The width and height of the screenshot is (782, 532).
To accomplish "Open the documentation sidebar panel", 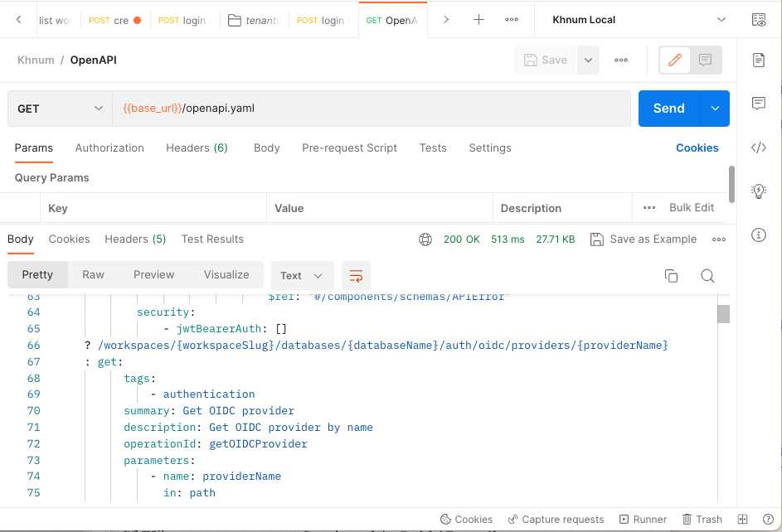I will click(759, 60).
